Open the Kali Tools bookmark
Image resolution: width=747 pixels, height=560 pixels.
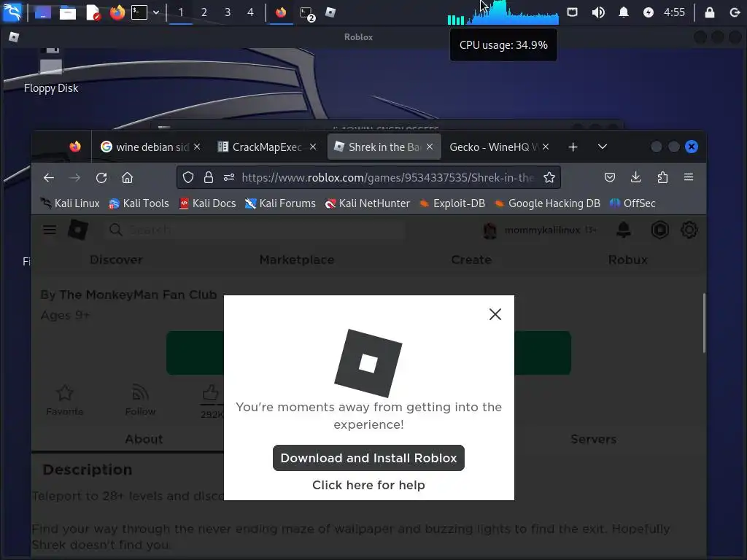(x=139, y=203)
